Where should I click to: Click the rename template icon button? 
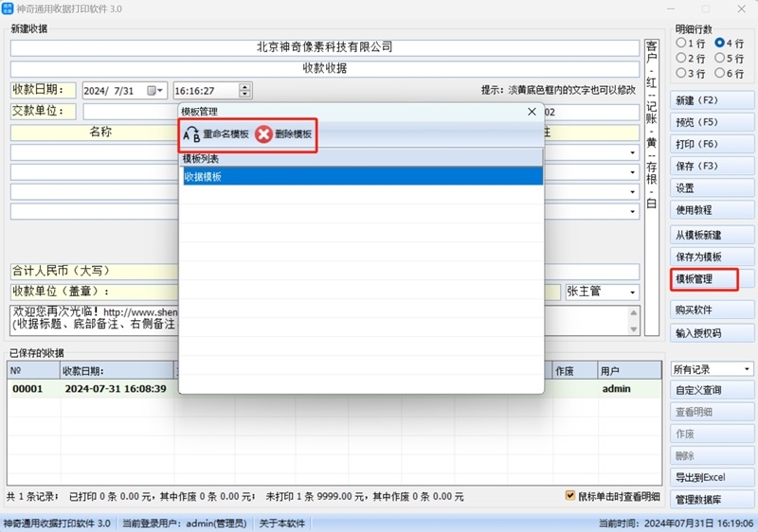coord(216,134)
